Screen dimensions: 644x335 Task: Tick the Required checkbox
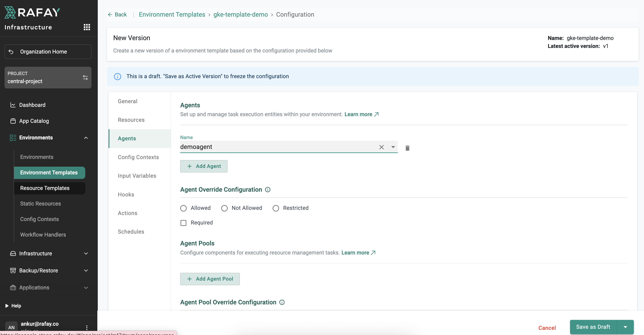tap(183, 223)
